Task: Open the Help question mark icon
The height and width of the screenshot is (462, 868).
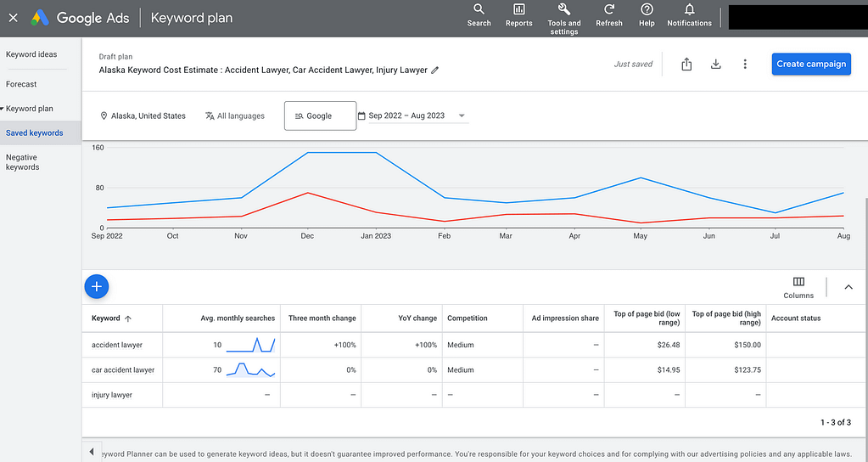Action: (x=647, y=15)
